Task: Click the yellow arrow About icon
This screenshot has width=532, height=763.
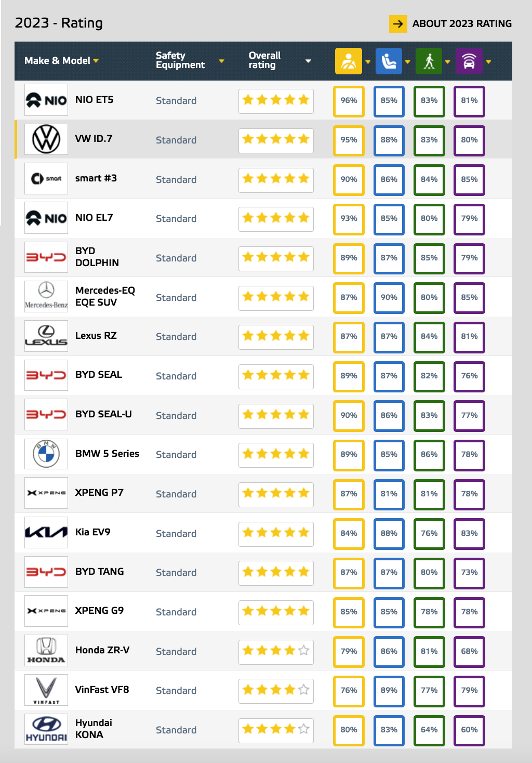Action: [398, 24]
